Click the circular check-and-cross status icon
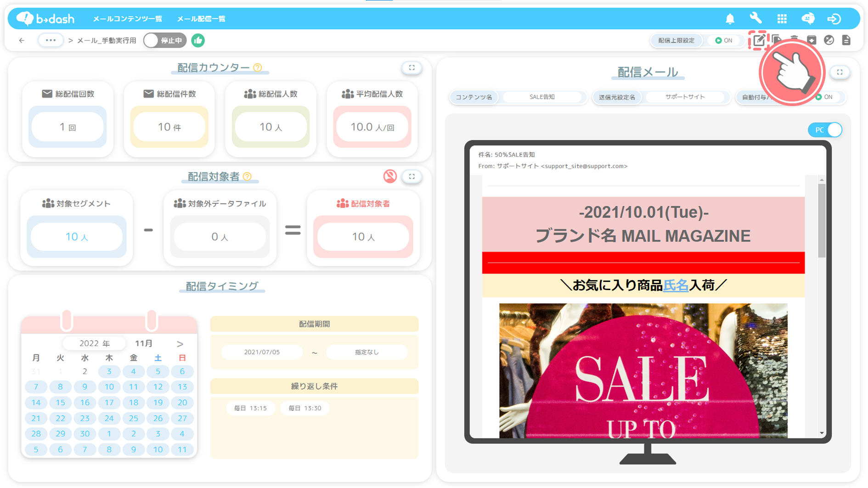 pyautogui.click(x=829, y=40)
